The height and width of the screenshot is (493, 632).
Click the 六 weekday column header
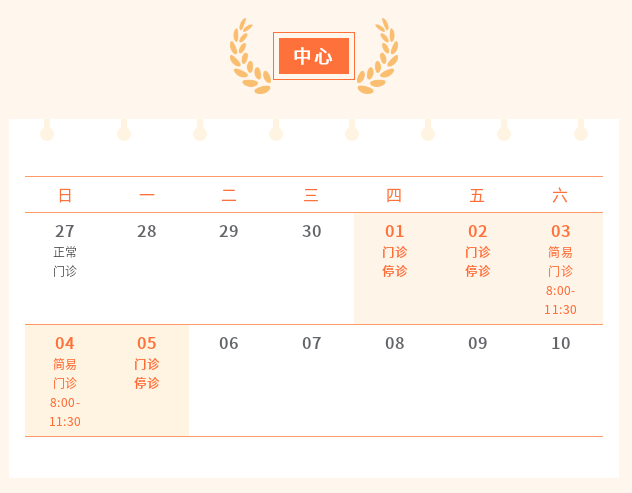coord(560,195)
